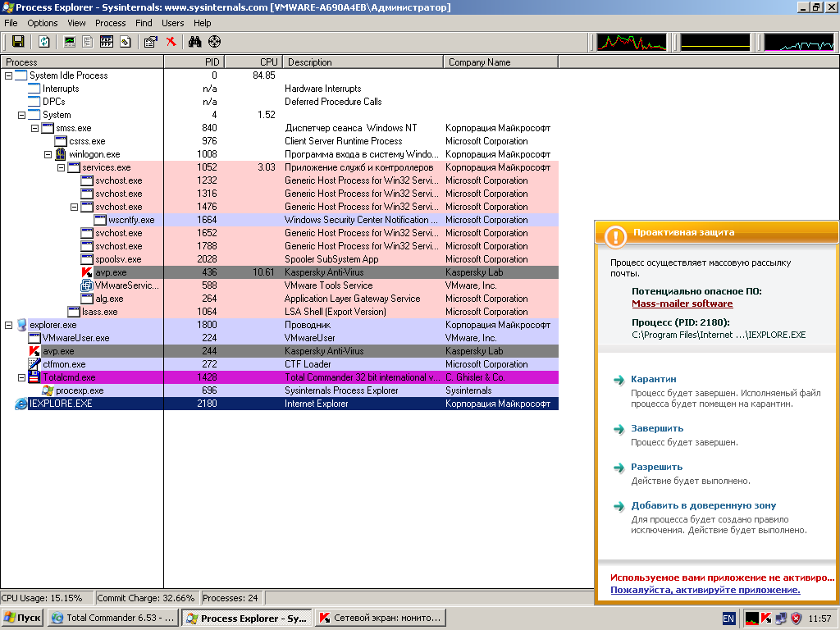This screenshot has width=840, height=630.
Task: Choose Завершить to terminate the process
Action: click(657, 428)
